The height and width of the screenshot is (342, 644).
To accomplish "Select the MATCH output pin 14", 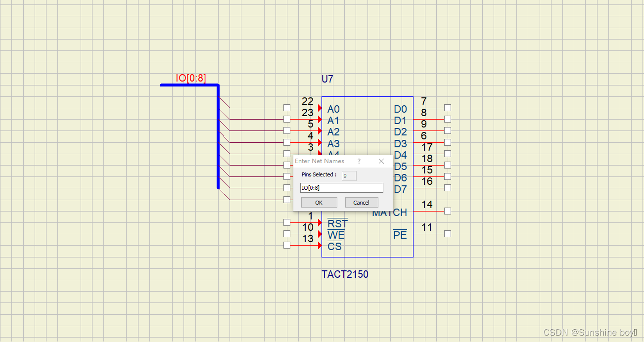I will coord(448,211).
